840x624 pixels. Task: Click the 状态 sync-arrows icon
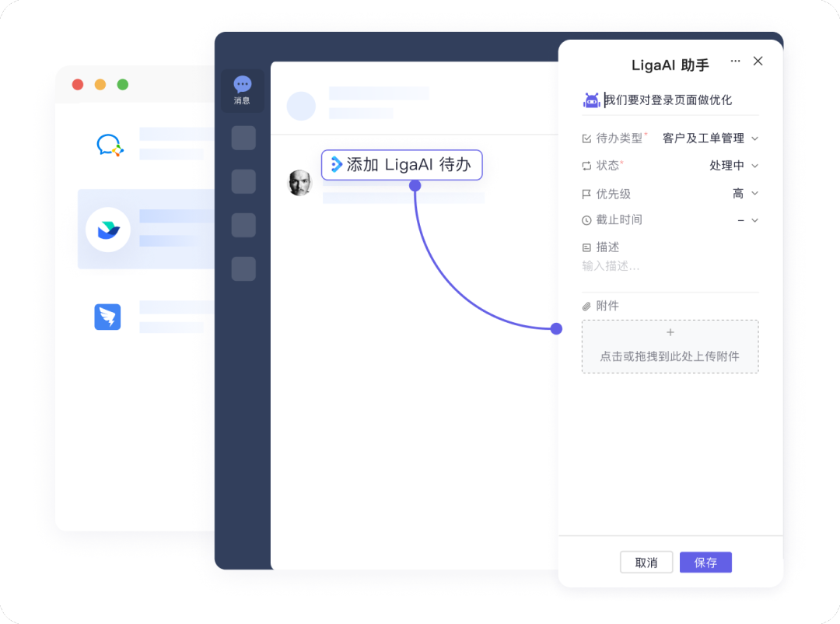click(x=585, y=165)
